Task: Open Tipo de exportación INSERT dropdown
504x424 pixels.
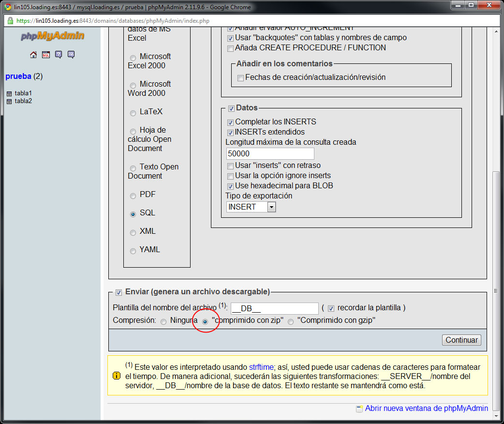Action: click(251, 207)
